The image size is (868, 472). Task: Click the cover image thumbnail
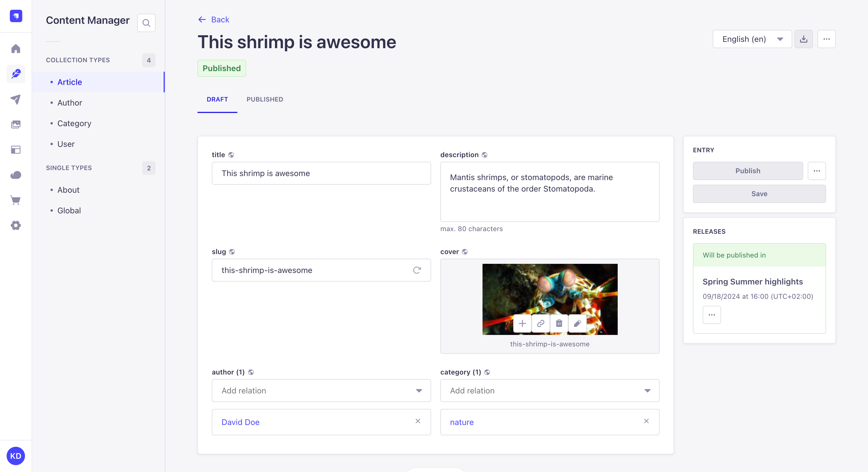[x=550, y=299]
